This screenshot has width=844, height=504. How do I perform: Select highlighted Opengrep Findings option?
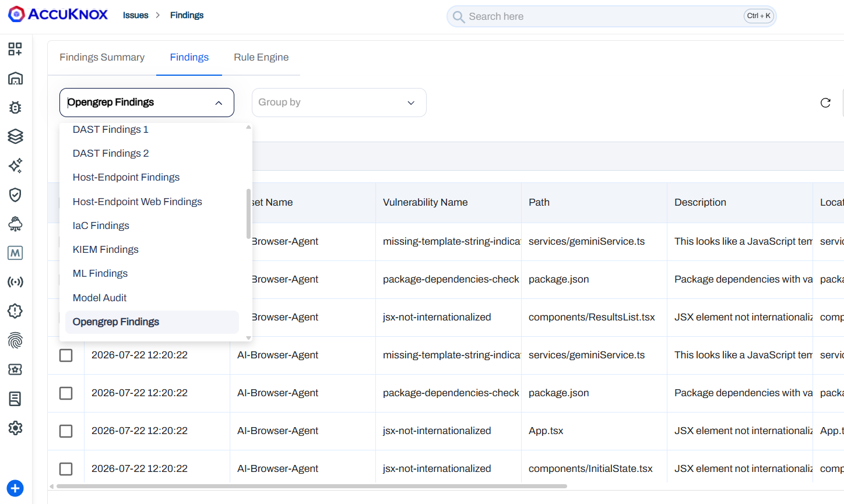click(152, 322)
